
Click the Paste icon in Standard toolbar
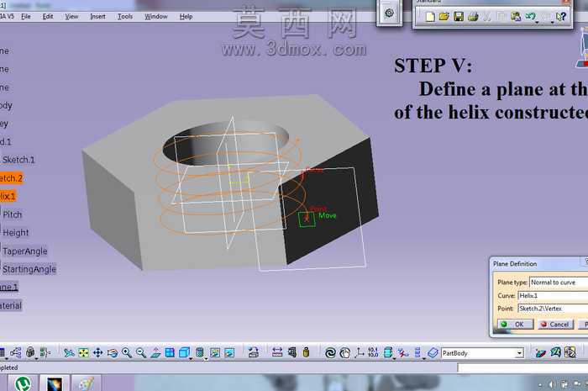pyautogui.click(x=516, y=17)
